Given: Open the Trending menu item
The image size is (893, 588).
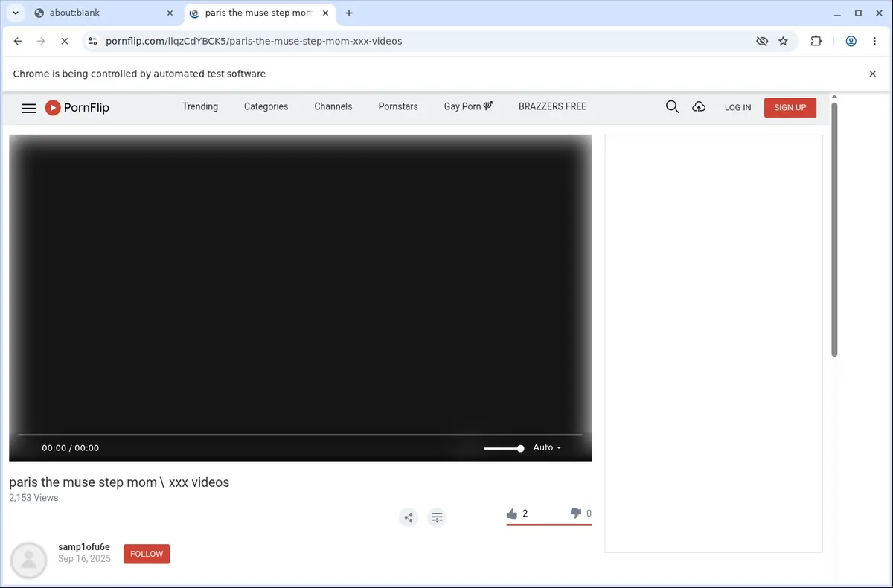Looking at the screenshot, I should 200,106.
